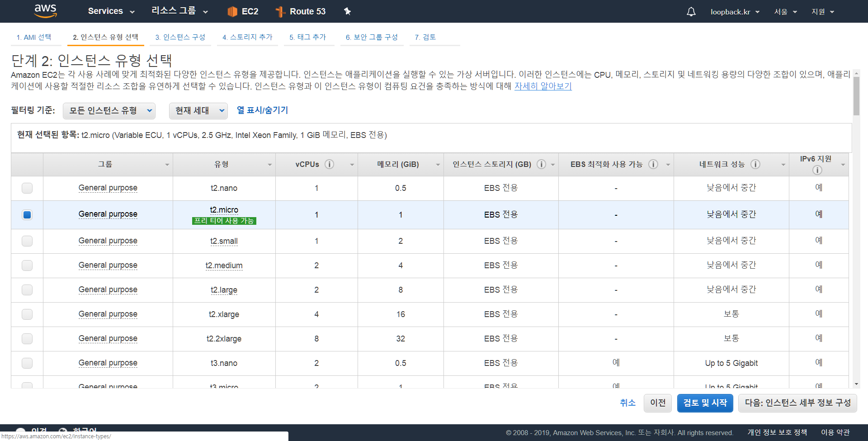The image size is (868, 441).
Task: Open the EC2 service shortcut icon
Action: 232,11
